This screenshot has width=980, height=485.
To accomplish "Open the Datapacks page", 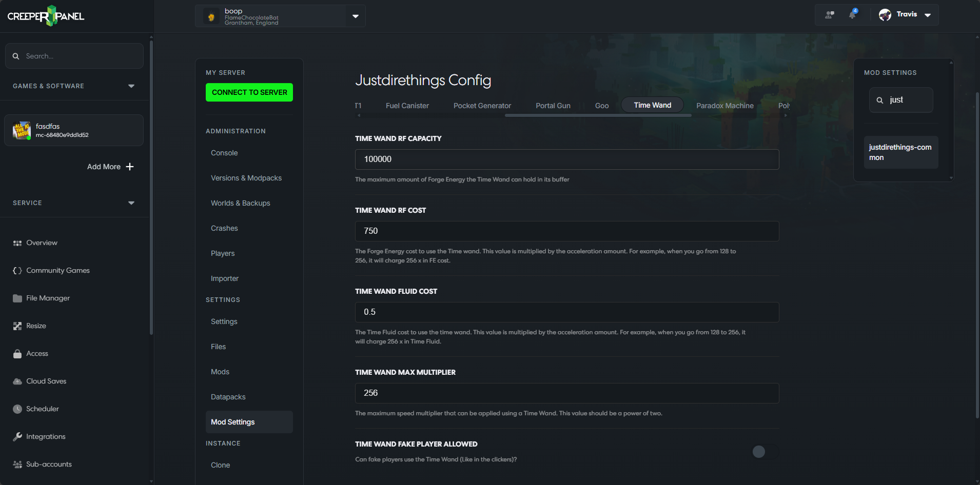I will tap(228, 397).
